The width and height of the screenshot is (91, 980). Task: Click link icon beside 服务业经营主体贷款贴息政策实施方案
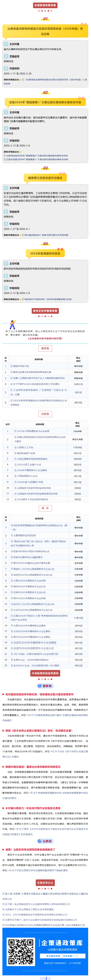coord(11,372)
